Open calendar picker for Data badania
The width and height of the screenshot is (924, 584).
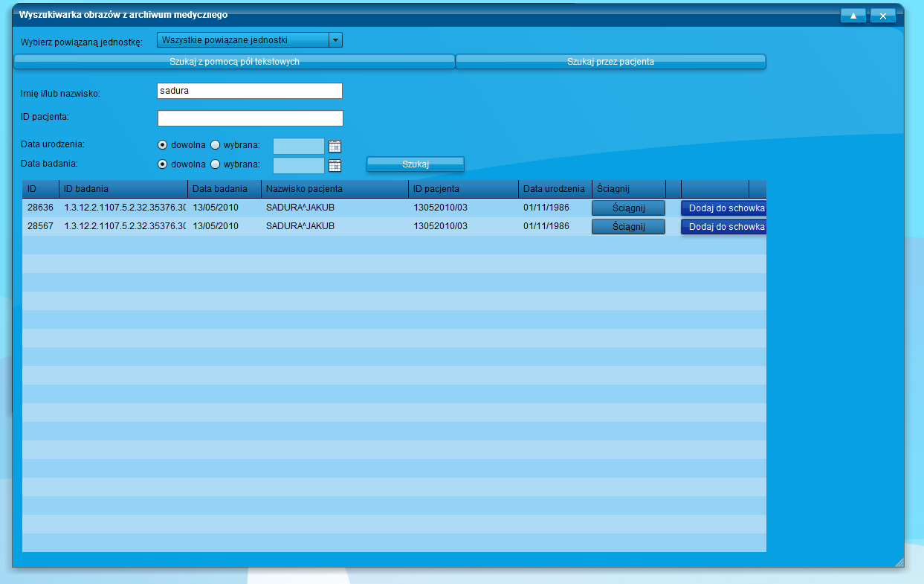pos(335,165)
